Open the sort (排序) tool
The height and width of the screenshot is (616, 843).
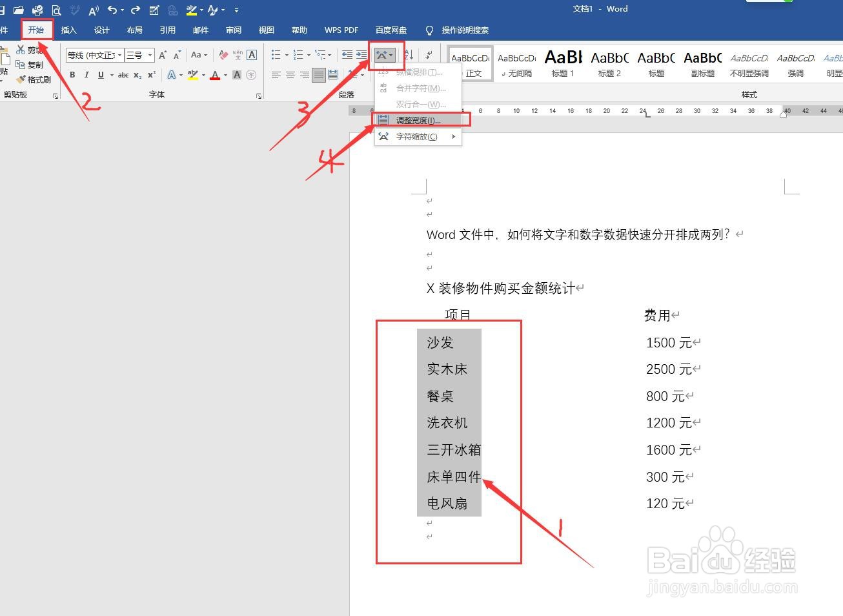pos(409,55)
